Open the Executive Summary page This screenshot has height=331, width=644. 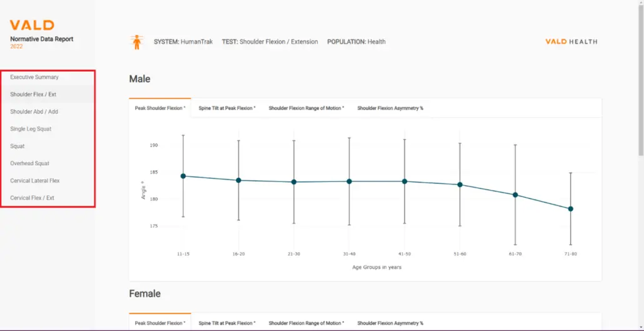click(x=34, y=77)
